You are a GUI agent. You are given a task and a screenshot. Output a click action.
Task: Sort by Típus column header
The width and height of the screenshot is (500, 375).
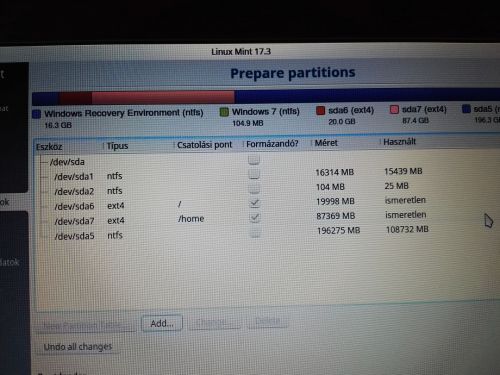(x=138, y=146)
